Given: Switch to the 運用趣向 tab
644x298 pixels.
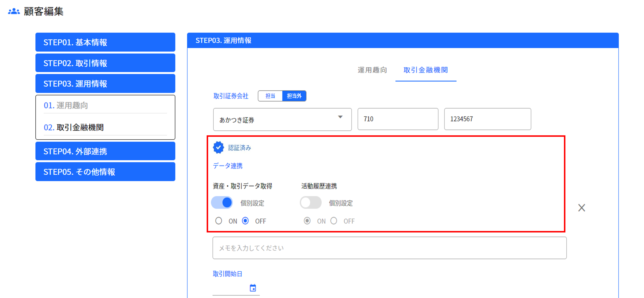Looking at the screenshot, I should (x=372, y=70).
